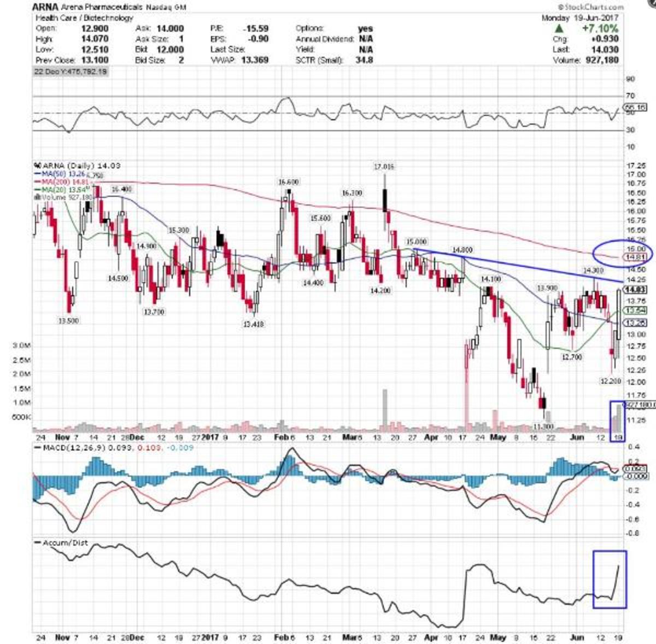Click the Ask value 14.000

tap(171, 28)
